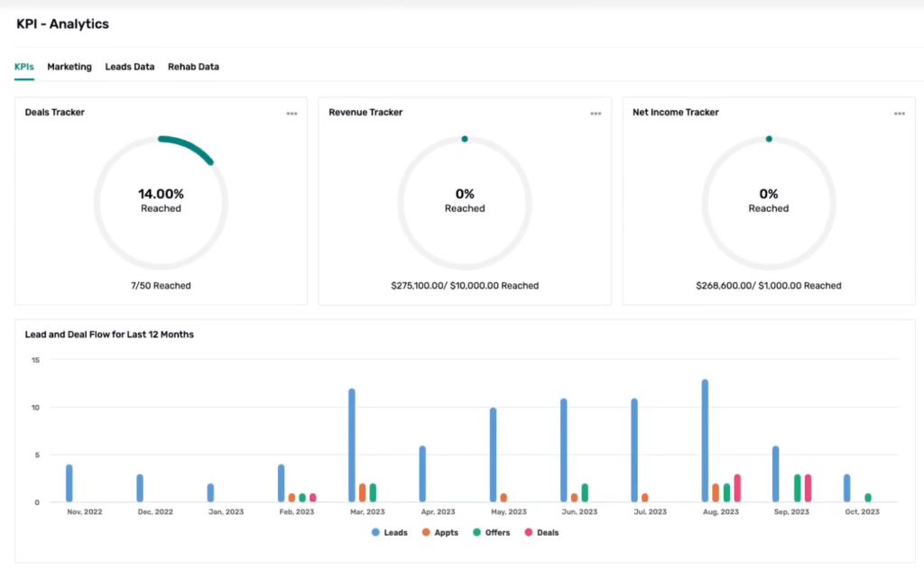924x570 pixels.
Task: Open the Leads Data tab
Action: click(x=129, y=67)
